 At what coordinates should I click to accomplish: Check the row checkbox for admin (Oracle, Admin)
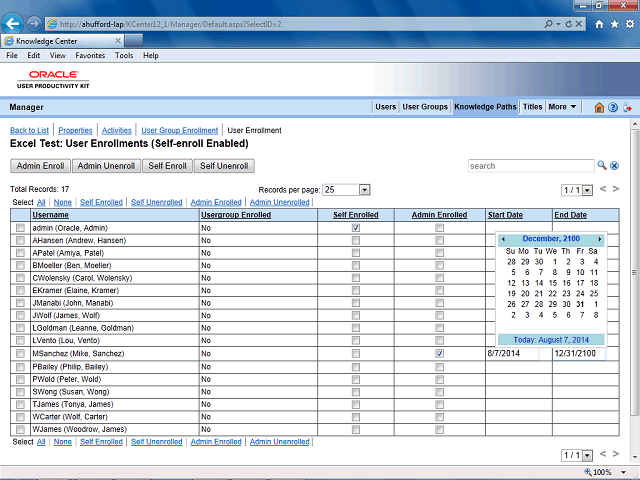point(20,228)
